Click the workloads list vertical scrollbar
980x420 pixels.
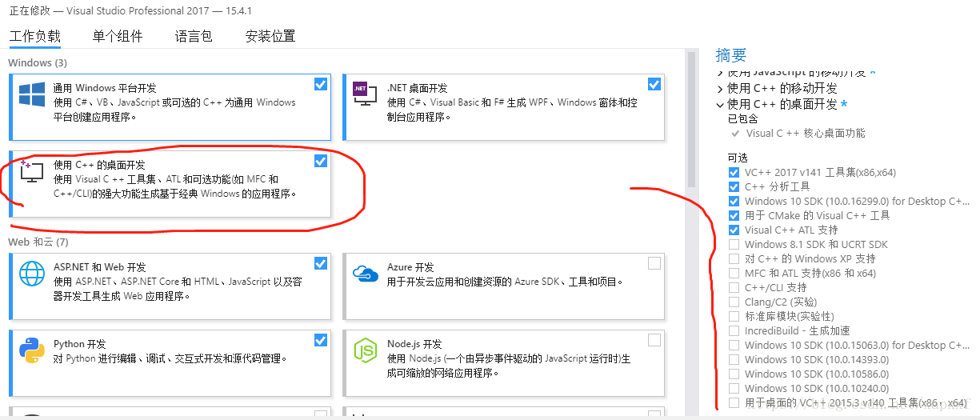pyautogui.click(x=692, y=120)
